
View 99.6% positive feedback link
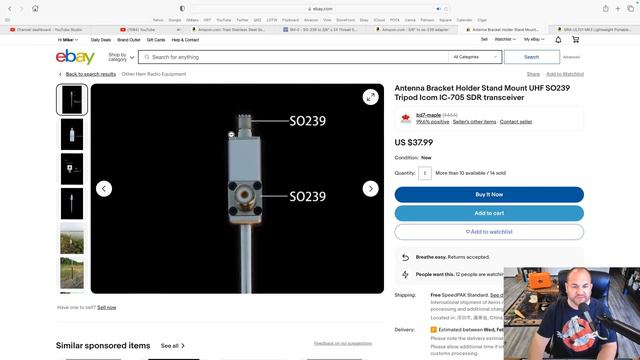click(x=433, y=122)
